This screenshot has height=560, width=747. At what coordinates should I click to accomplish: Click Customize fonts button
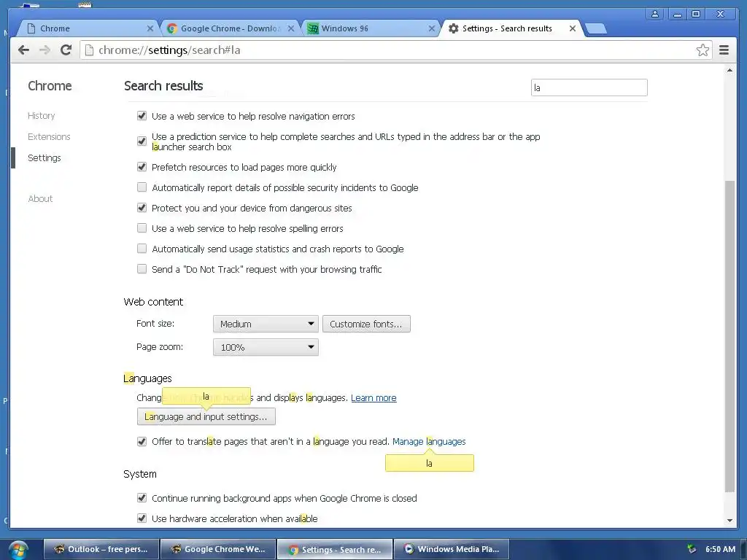pos(366,324)
